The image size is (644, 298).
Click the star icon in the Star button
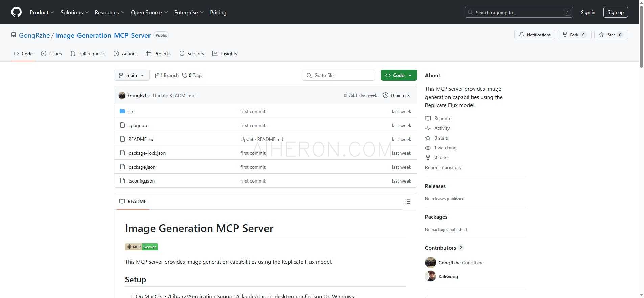(x=601, y=35)
